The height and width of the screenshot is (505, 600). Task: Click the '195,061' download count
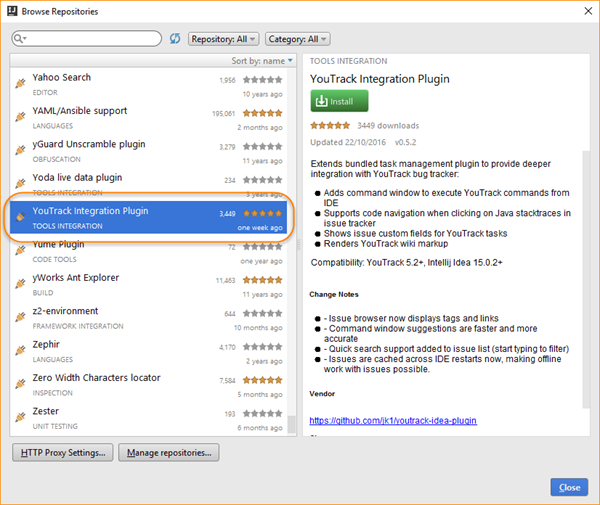[x=223, y=114]
